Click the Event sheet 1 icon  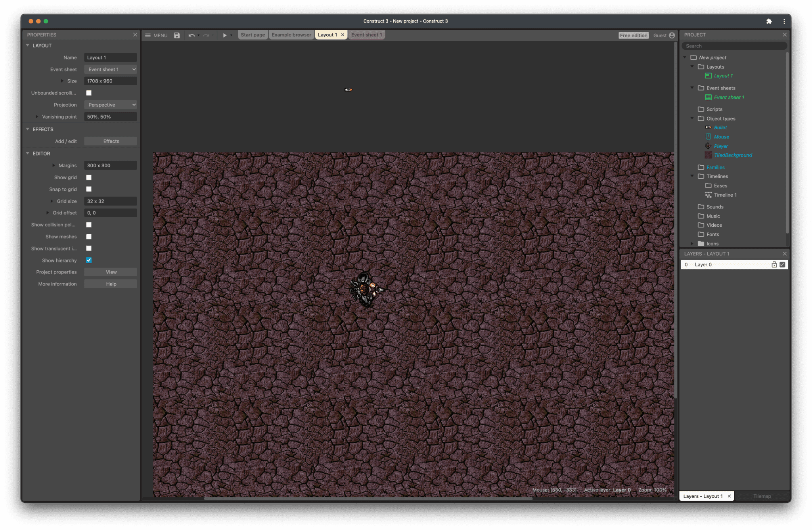coord(709,97)
